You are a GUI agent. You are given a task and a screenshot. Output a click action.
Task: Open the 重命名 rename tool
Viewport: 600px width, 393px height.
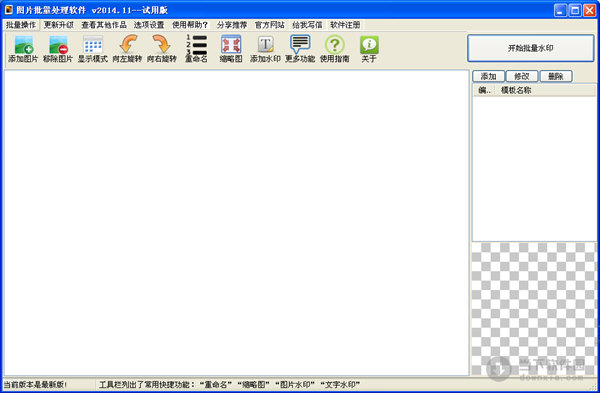[196, 49]
